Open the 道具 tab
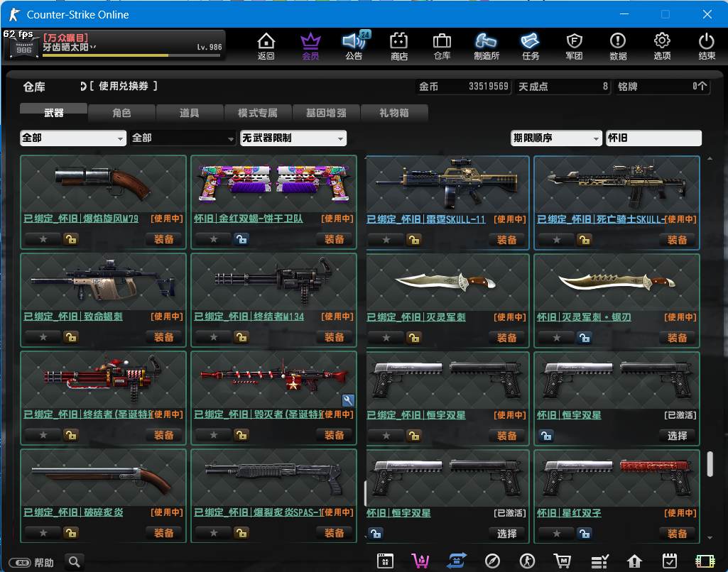The height and width of the screenshot is (572, 728). click(x=190, y=112)
